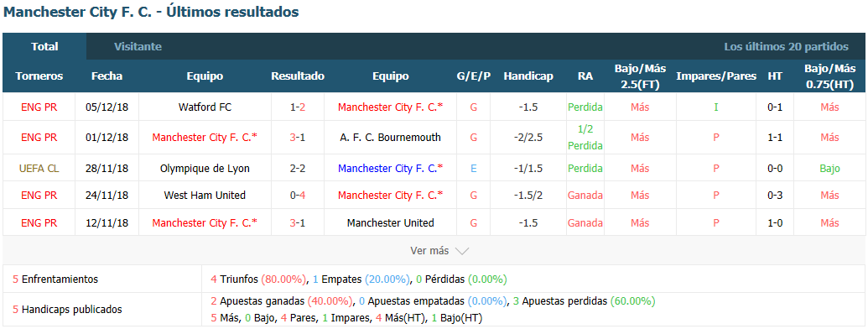Open West Ham United team link
Screen dimensions: 868x329
click(205, 195)
